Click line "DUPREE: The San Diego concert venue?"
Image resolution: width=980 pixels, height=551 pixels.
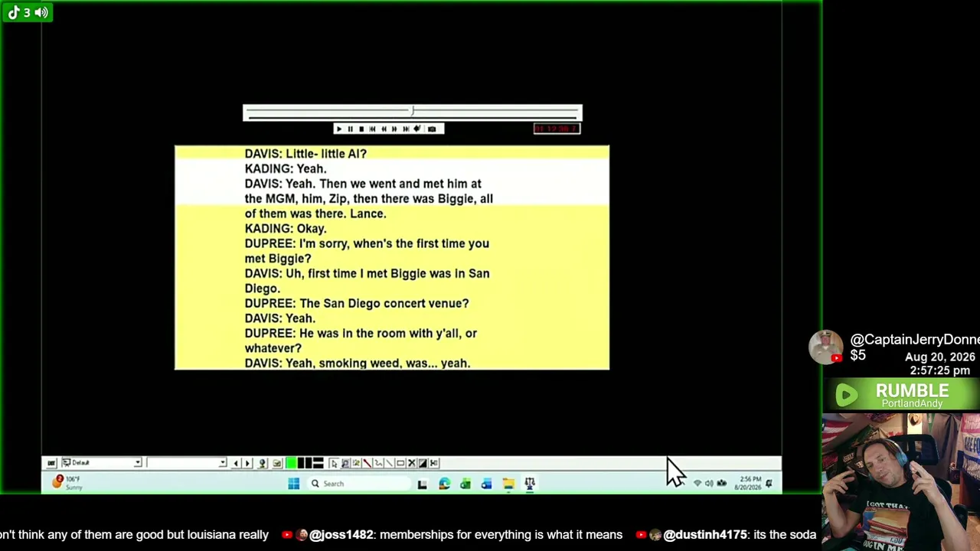click(357, 304)
